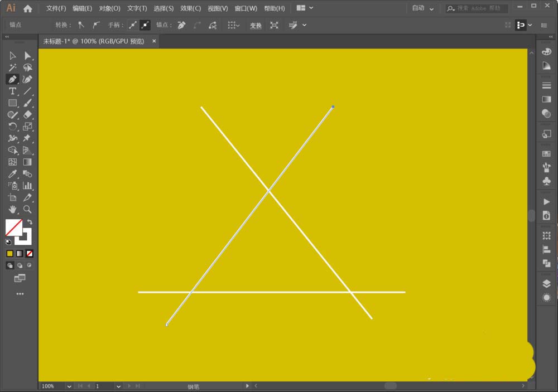This screenshot has height=392, width=558.
Task: Select the Paintbrush tool
Action: tap(27, 103)
